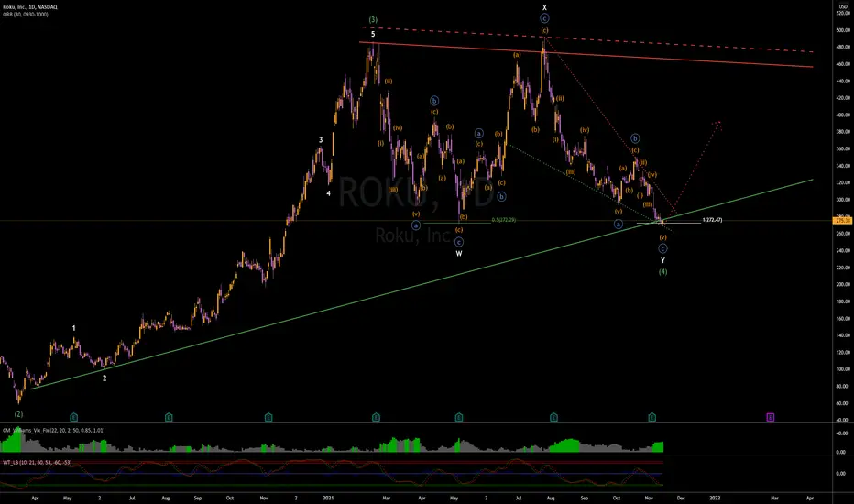Click the earnings E marker above Nov 2021

pyautogui.click(x=651, y=417)
